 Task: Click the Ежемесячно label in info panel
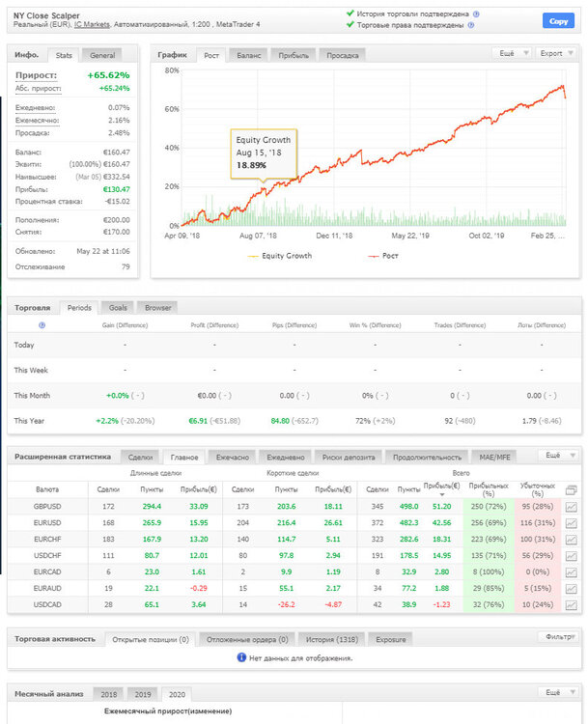[37, 120]
